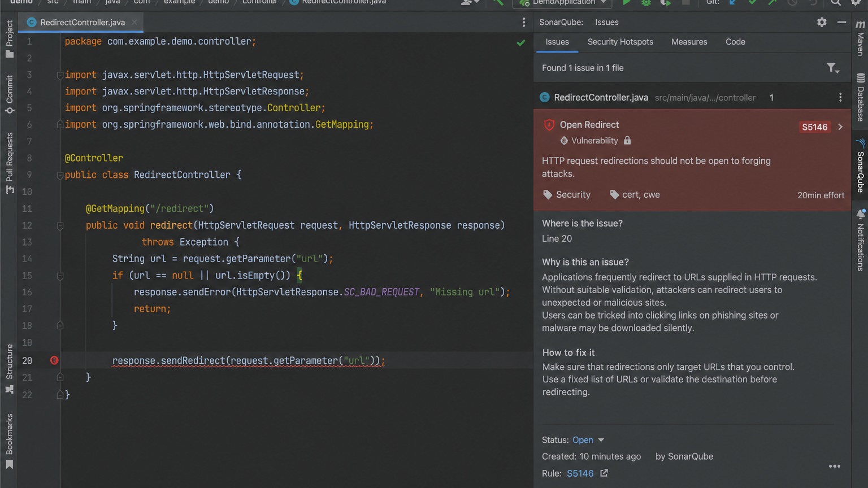Open the Pull Requests tool window
The height and width of the screenshot is (488, 868).
click(9, 163)
